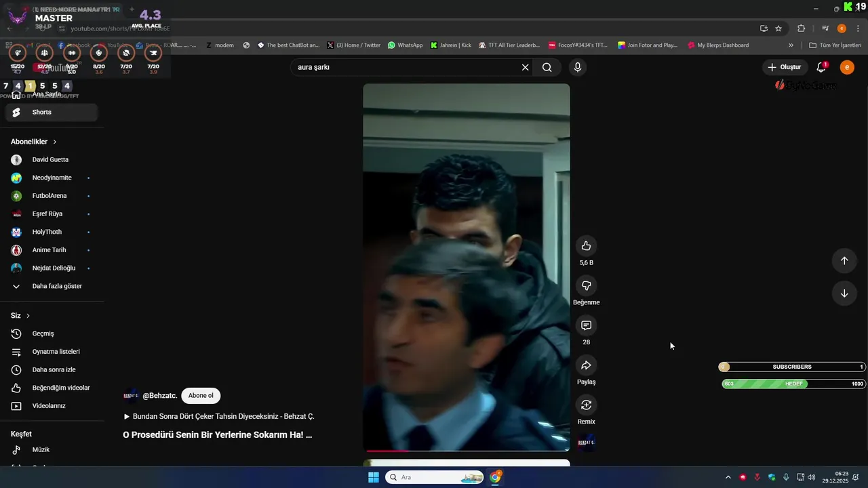
Task: Pause the playing short video
Action: 467,267
